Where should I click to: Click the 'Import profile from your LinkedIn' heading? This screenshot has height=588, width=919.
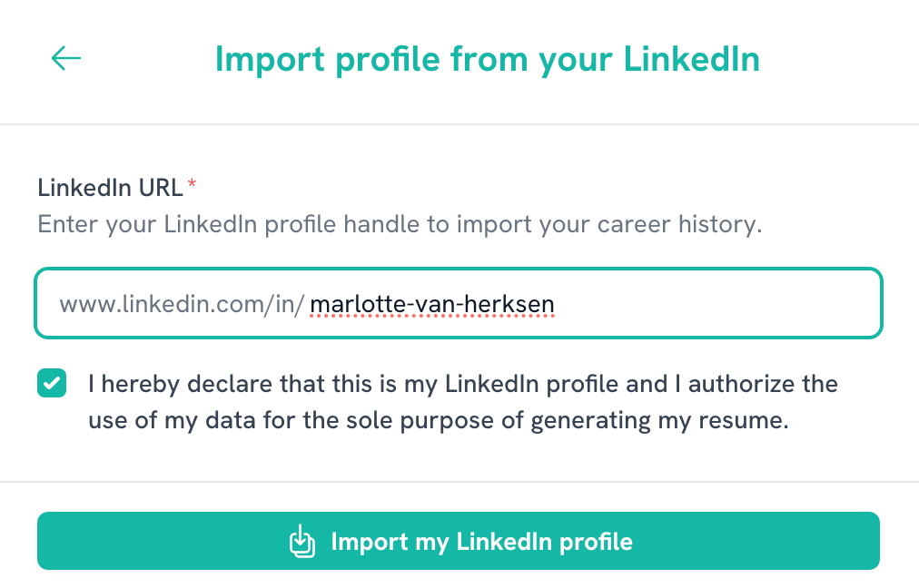(x=487, y=58)
